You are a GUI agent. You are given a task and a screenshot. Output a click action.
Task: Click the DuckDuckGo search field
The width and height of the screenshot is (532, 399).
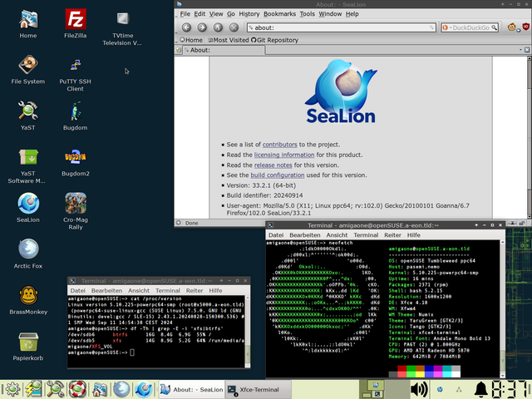pos(470,27)
